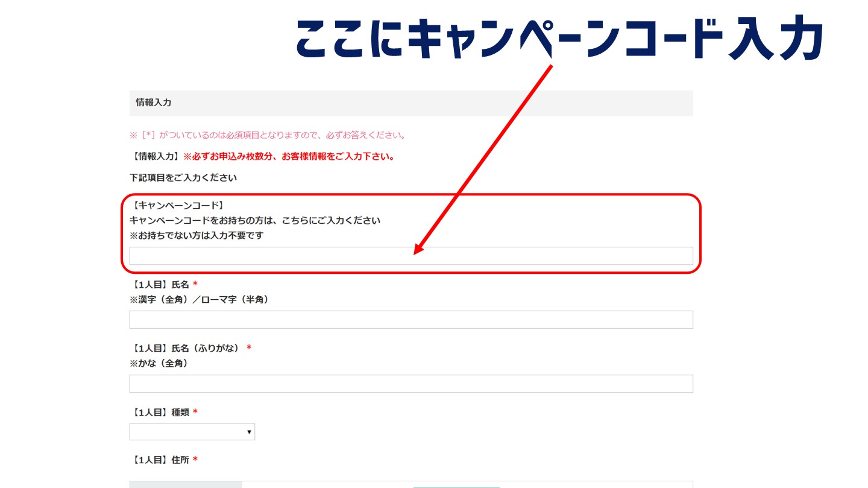
Task: Click the red 必ずお申込み枚数分 warning text
Action: [x=289, y=157]
